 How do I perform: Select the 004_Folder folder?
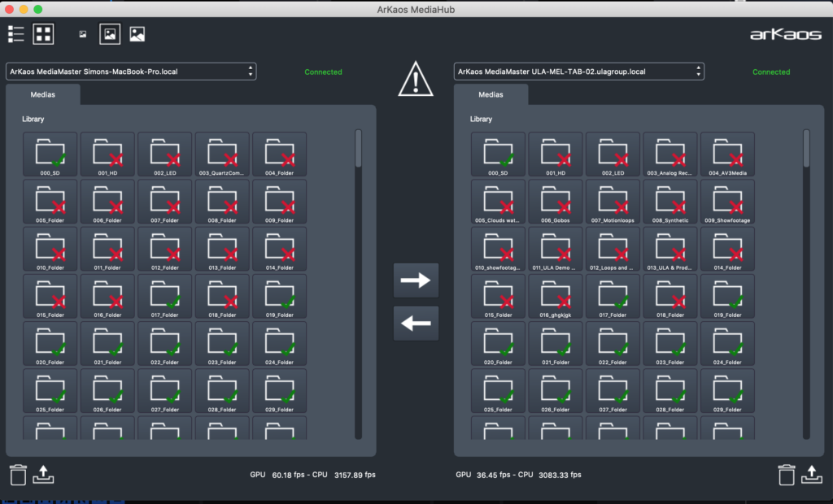(280, 154)
